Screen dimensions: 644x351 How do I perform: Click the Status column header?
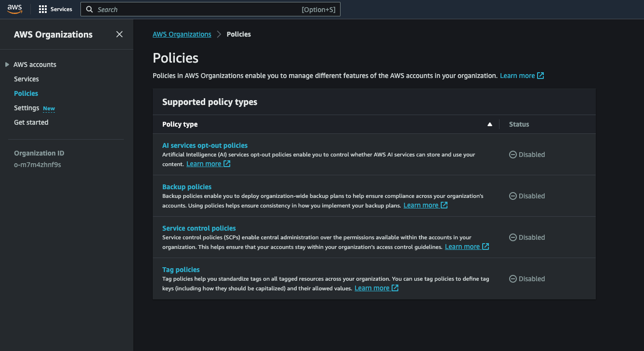(519, 124)
